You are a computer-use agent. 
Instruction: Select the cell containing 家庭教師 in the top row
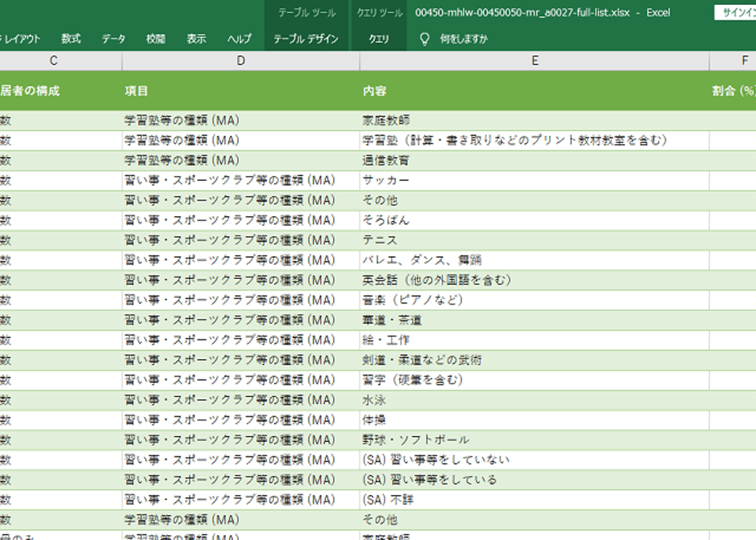pyautogui.click(x=534, y=120)
